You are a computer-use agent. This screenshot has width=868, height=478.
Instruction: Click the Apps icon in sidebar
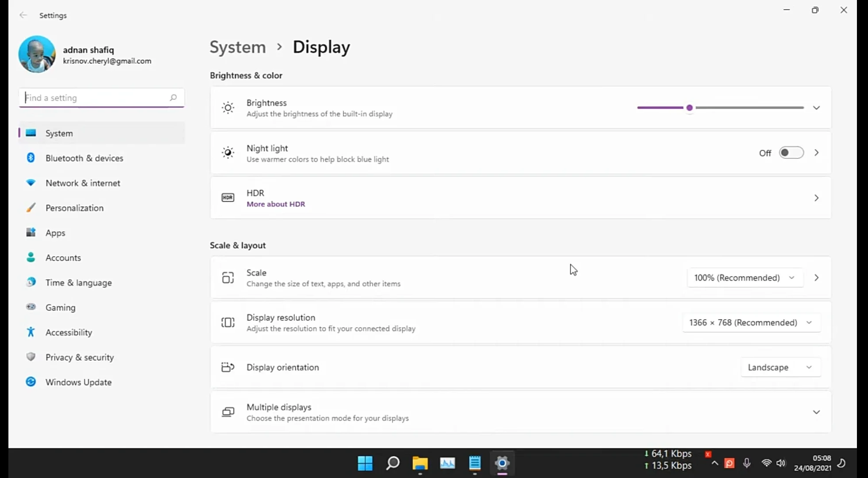tap(31, 232)
